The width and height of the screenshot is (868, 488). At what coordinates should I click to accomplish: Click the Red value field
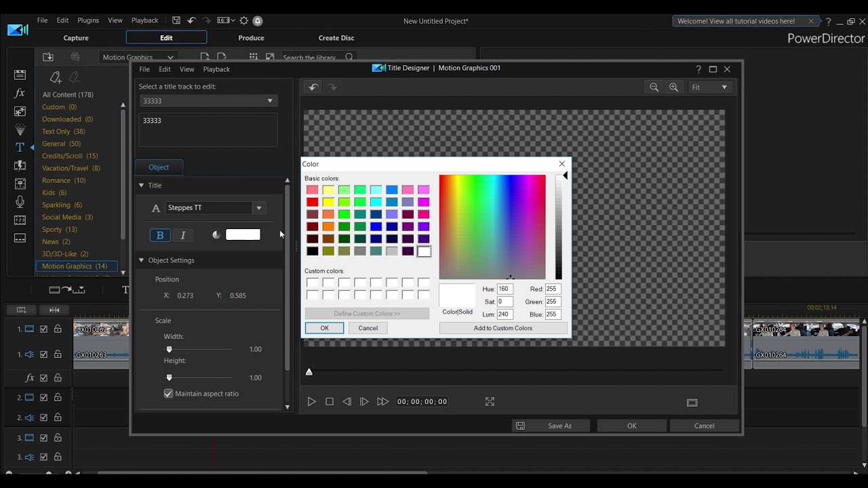point(553,289)
